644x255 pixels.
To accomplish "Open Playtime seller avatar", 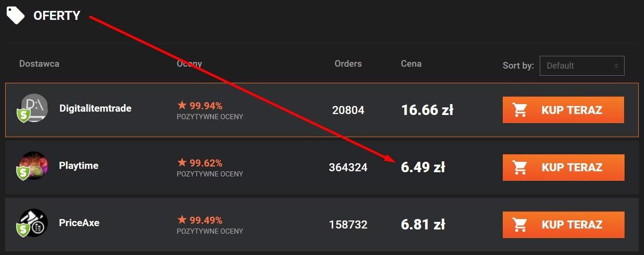I will [x=34, y=165].
